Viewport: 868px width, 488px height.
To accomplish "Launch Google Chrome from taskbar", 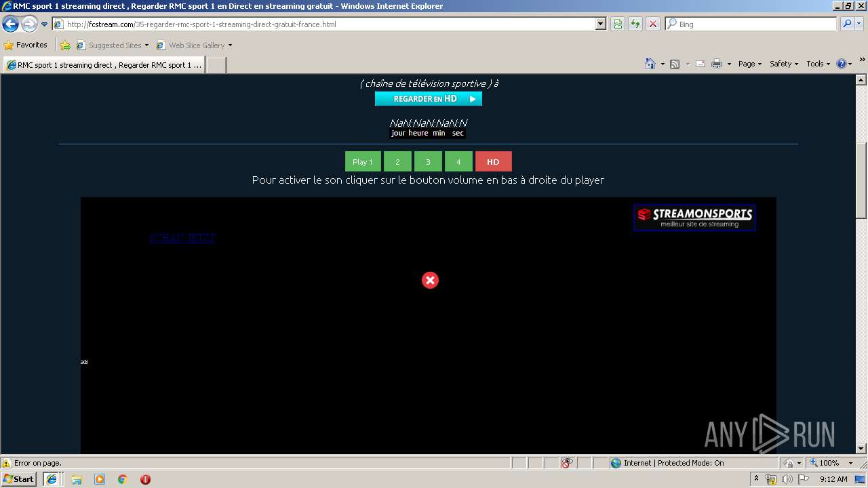I will tap(123, 479).
